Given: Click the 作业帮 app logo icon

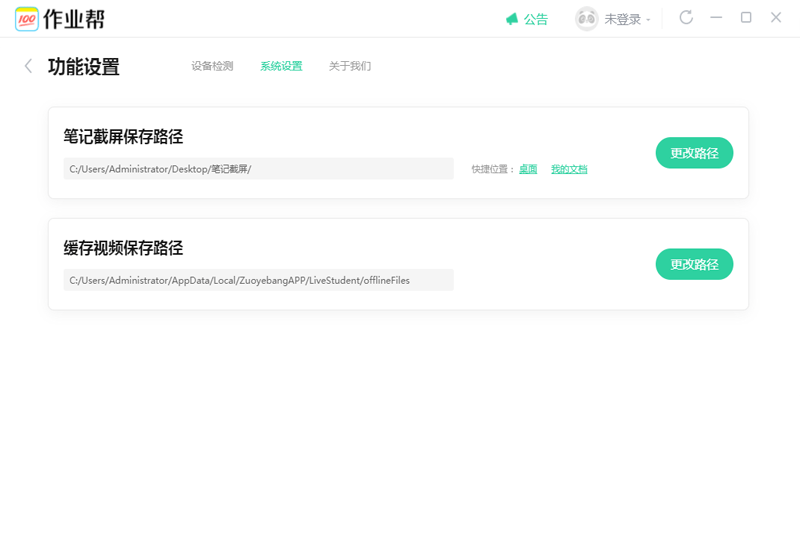Looking at the screenshot, I should coord(28,19).
